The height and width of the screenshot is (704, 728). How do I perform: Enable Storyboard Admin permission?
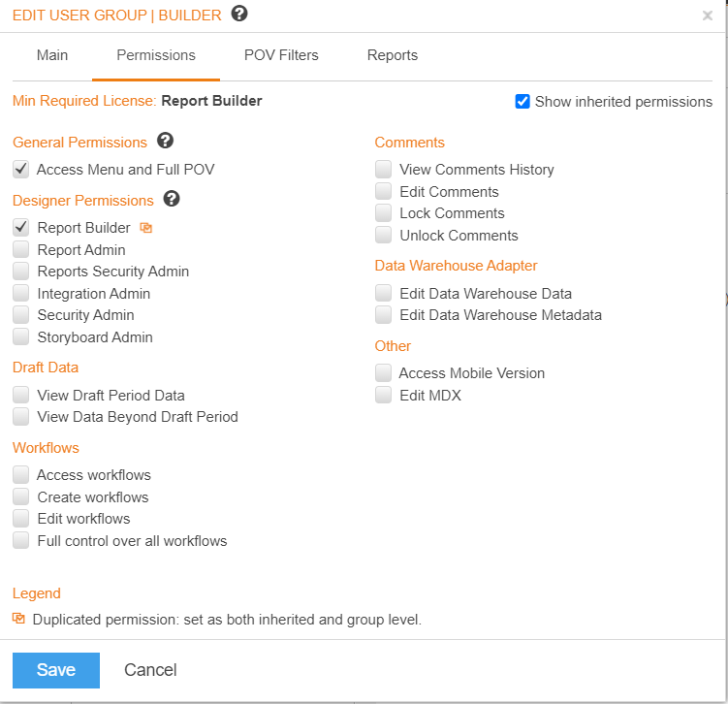pyautogui.click(x=21, y=336)
